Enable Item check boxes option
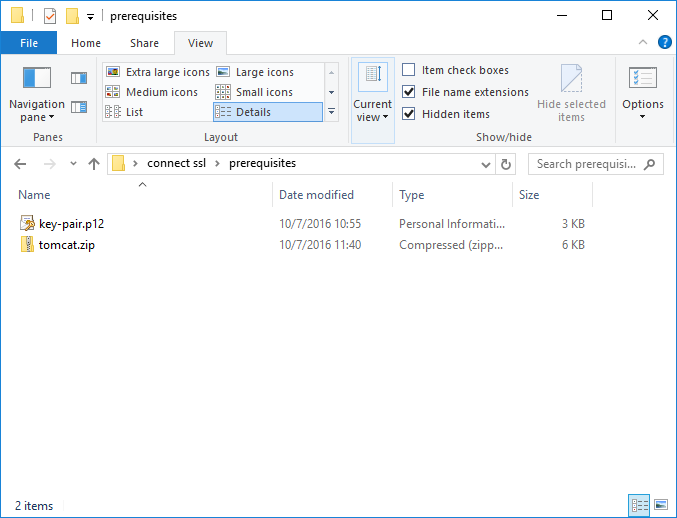This screenshot has width=677, height=518. [x=409, y=70]
